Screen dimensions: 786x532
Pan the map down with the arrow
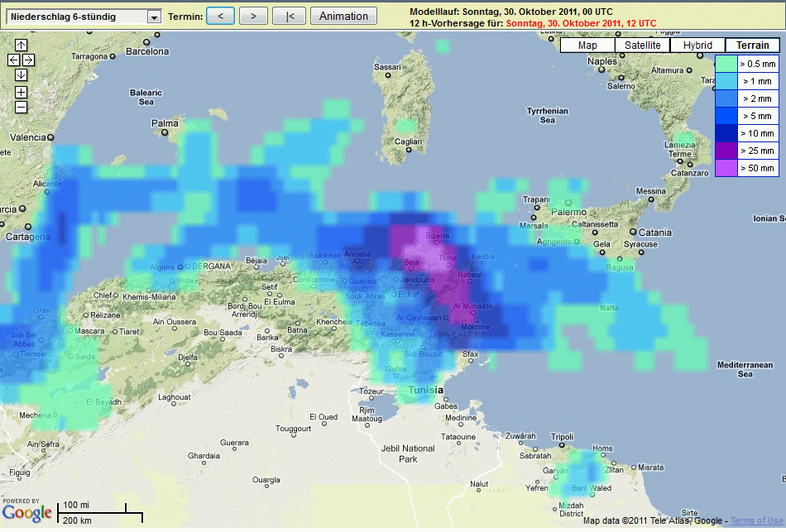coord(21,75)
